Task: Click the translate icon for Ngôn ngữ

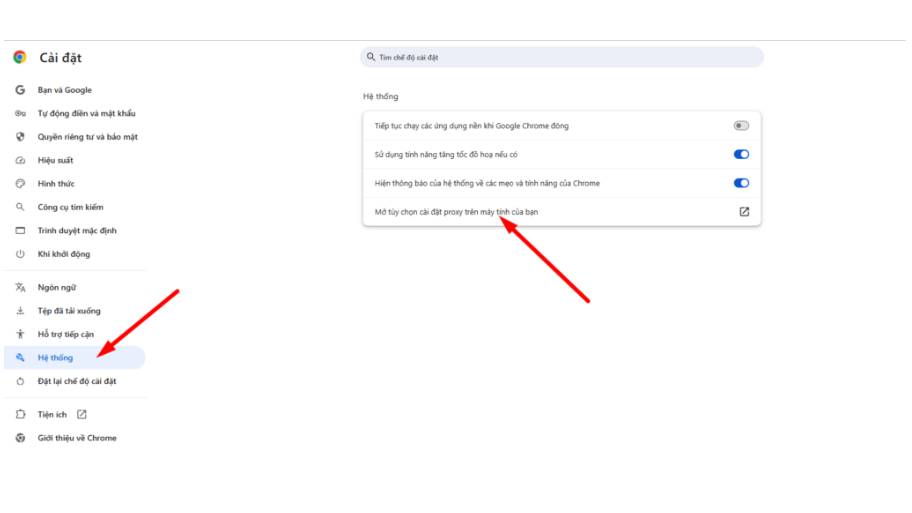Action: tap(20, 287)
